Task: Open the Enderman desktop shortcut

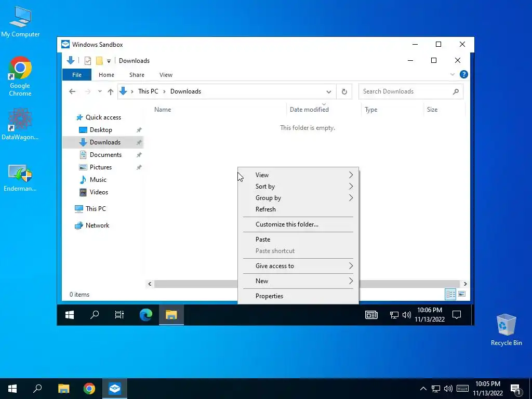Action: (x=20, y=178)
